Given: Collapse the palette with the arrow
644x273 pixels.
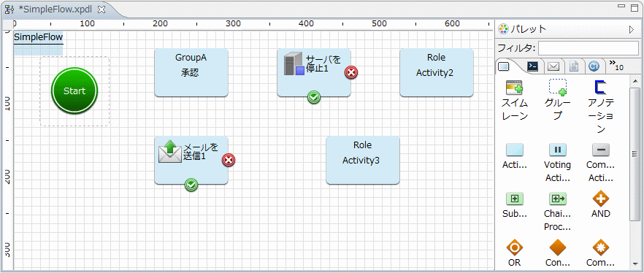Looking at the screenshot, I should [632, 29].
